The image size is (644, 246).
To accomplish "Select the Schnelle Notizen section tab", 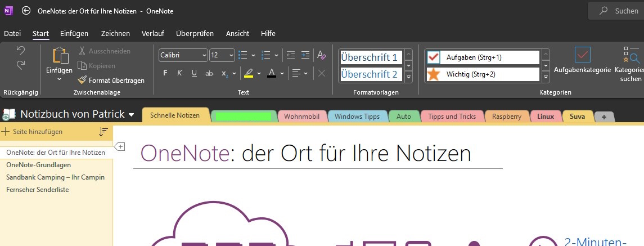I will pos(175,115).
